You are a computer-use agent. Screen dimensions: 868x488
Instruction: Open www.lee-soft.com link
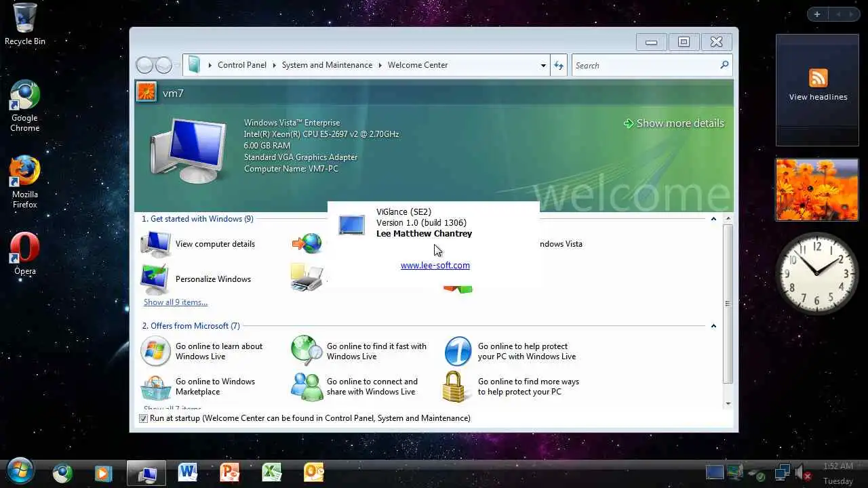click(x=435, y=265)
